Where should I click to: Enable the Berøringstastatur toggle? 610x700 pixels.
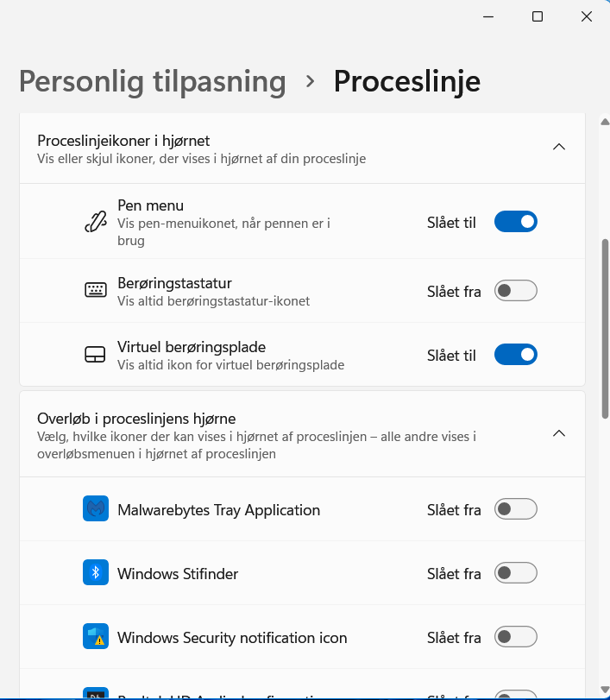tap(515, 290)
